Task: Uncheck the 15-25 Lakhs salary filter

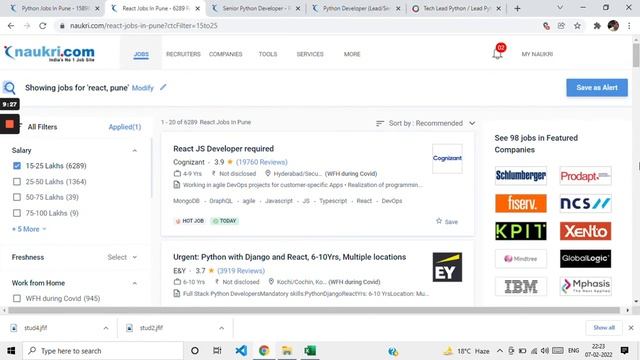Action: click(x=17, y=166)
